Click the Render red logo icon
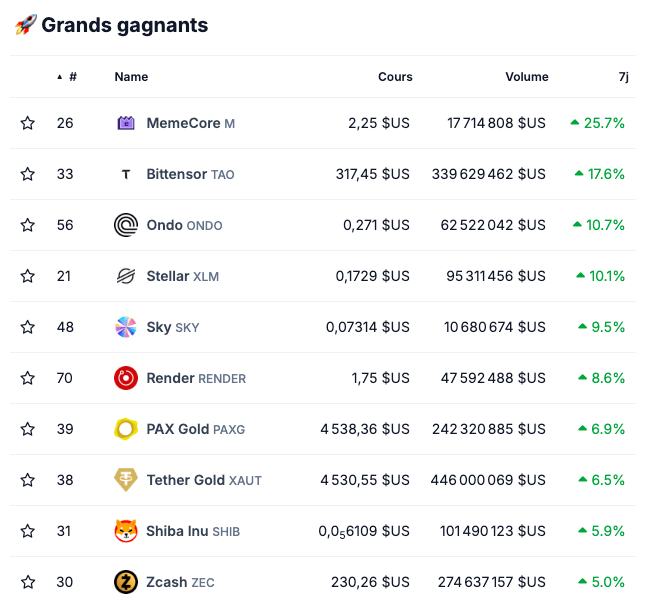The image size is (653, 603). [126, 378]
